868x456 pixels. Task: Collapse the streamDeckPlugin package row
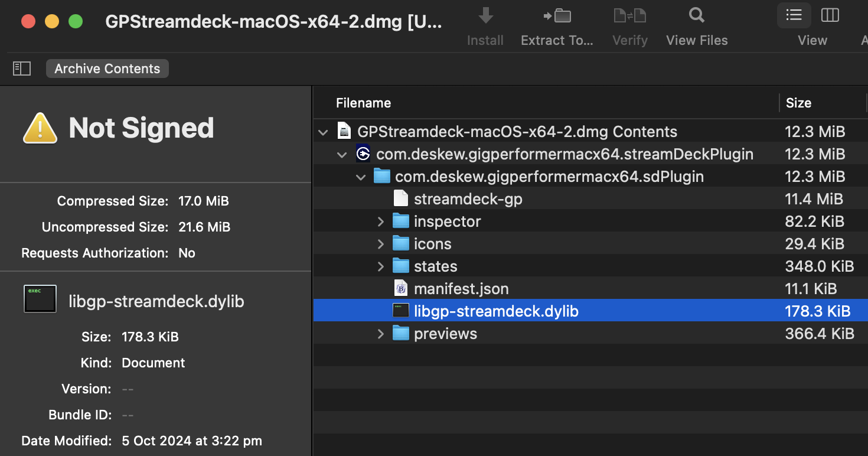tap(342, 155)
